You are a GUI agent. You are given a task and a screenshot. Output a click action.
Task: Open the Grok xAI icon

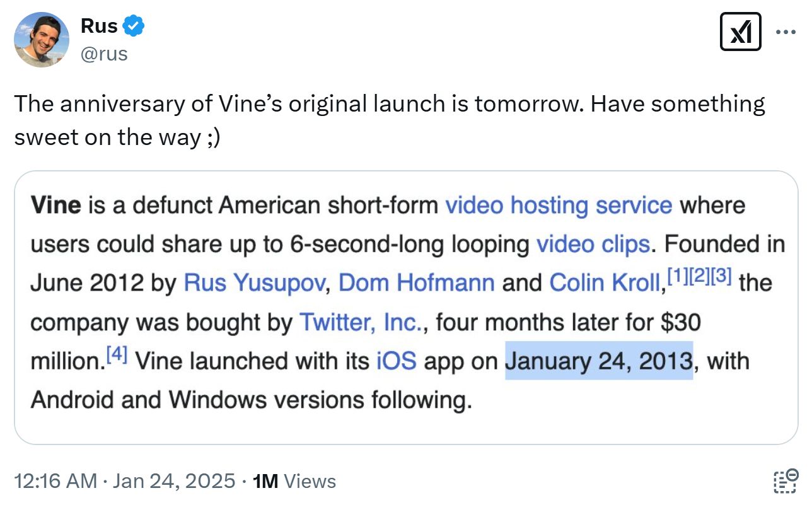740,32
